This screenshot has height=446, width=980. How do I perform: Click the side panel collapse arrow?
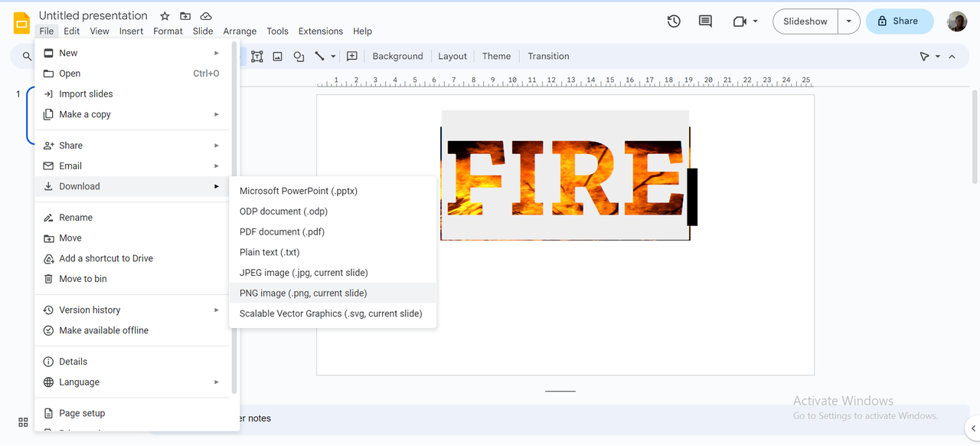[x=973, y=428]
